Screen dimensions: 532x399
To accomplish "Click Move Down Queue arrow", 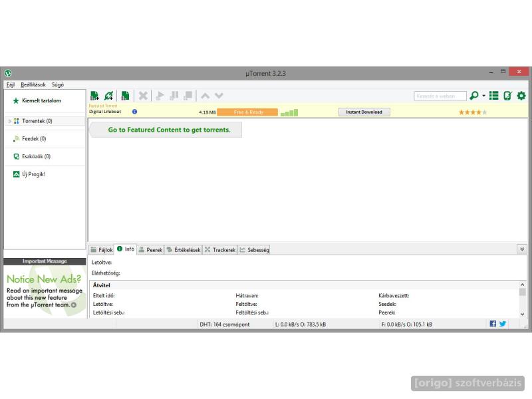I will tap(219, 96).
